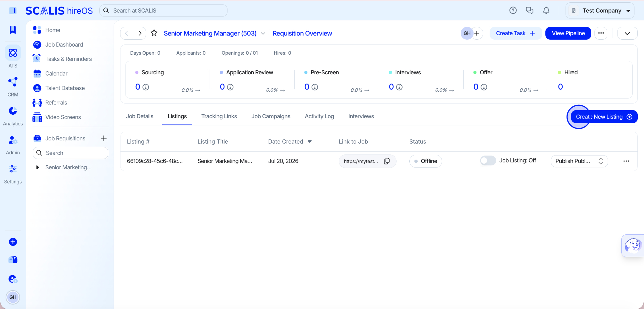The width and height of the screenshot is (644, 309).
Task: Go to Home in sidebar
Action: tap(53, 30)
